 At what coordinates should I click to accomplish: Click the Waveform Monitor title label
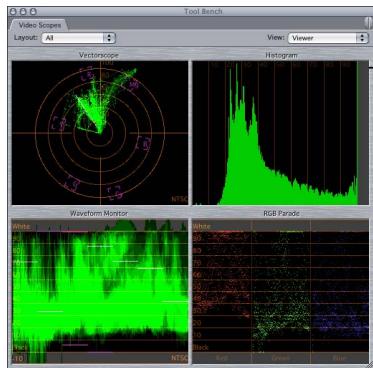click(99, 213)
